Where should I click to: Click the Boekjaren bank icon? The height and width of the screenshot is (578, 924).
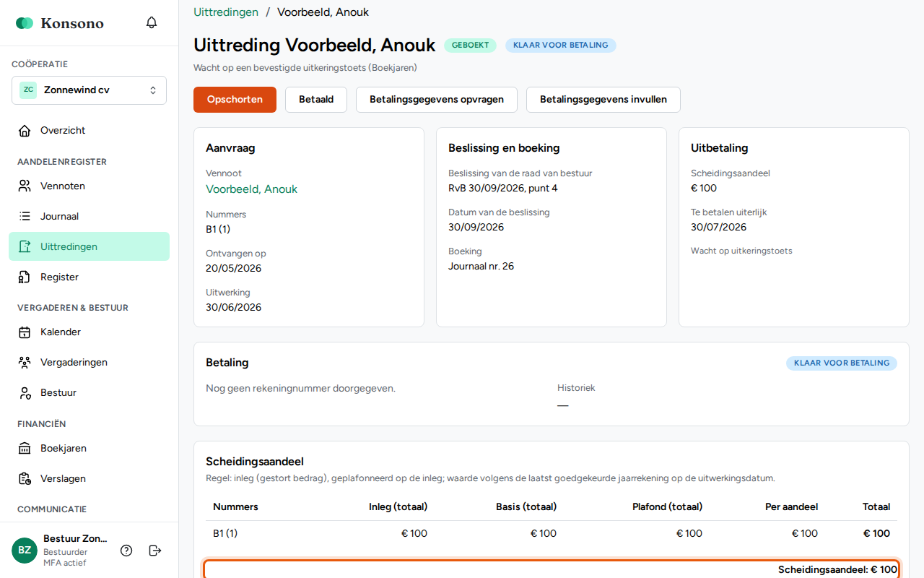click(25, 449)
